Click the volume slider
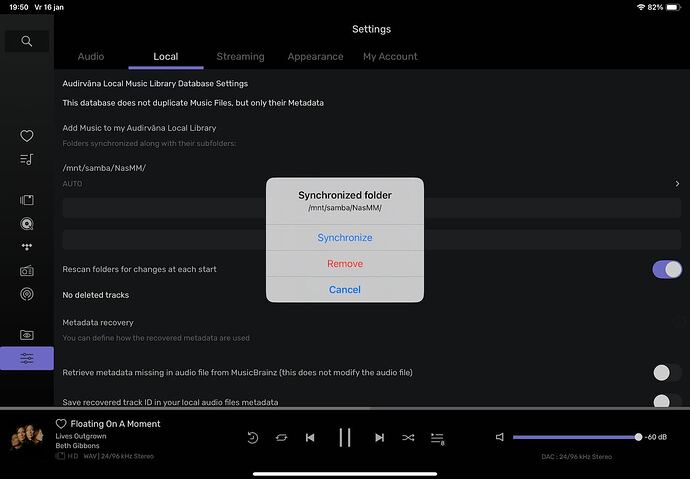The width and height of the screenshot is (690, 479). [x=575, y=437]
